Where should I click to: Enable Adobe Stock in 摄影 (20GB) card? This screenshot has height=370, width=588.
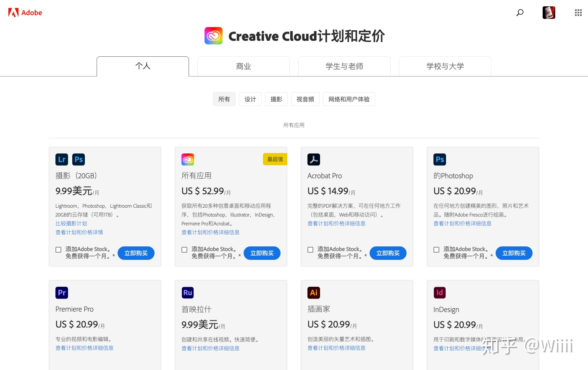[58, 250]
